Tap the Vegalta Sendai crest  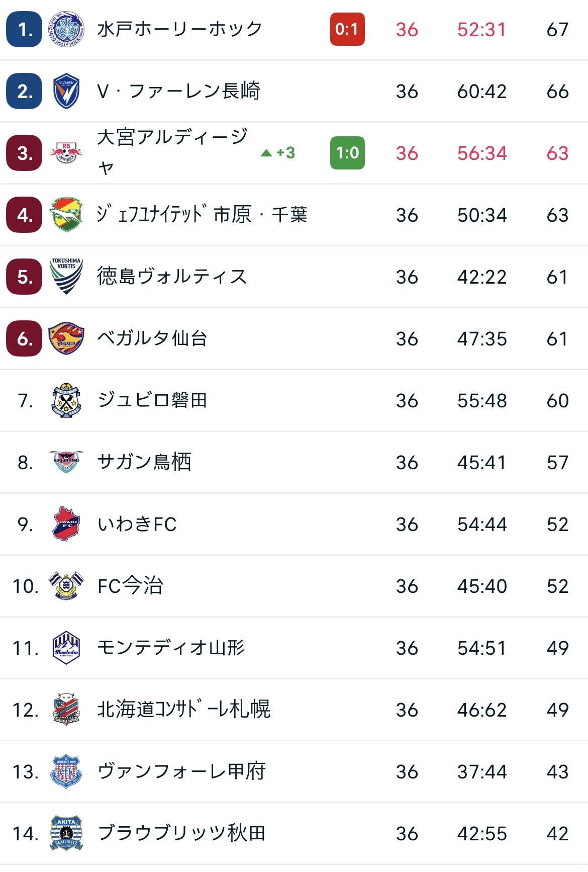coord(66,338)
